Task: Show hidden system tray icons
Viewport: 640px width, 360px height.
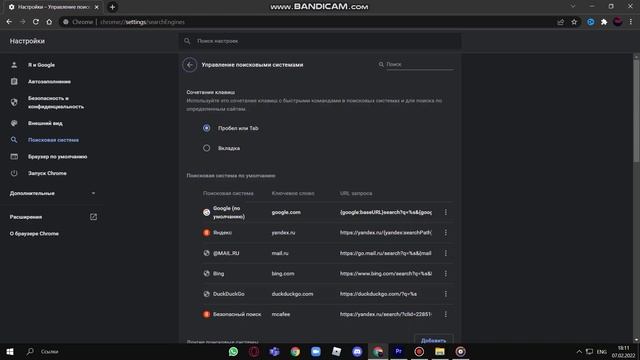Action: [x=579, y=351]
